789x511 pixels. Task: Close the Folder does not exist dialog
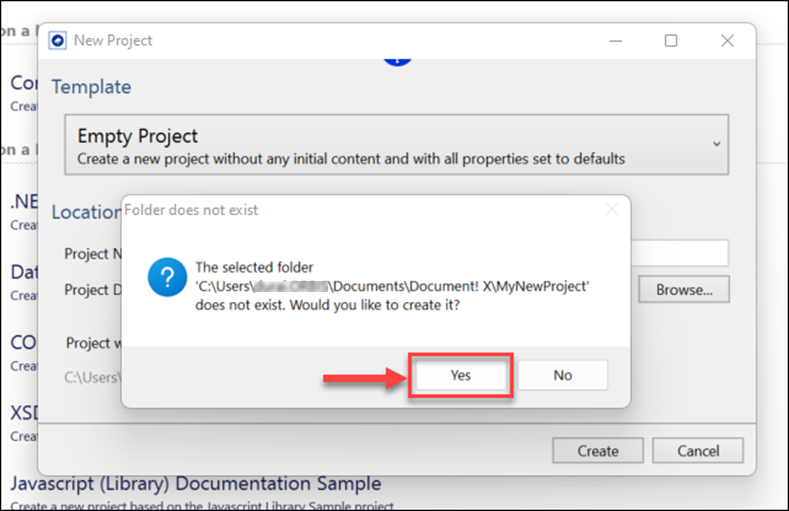tap(611, 210)
